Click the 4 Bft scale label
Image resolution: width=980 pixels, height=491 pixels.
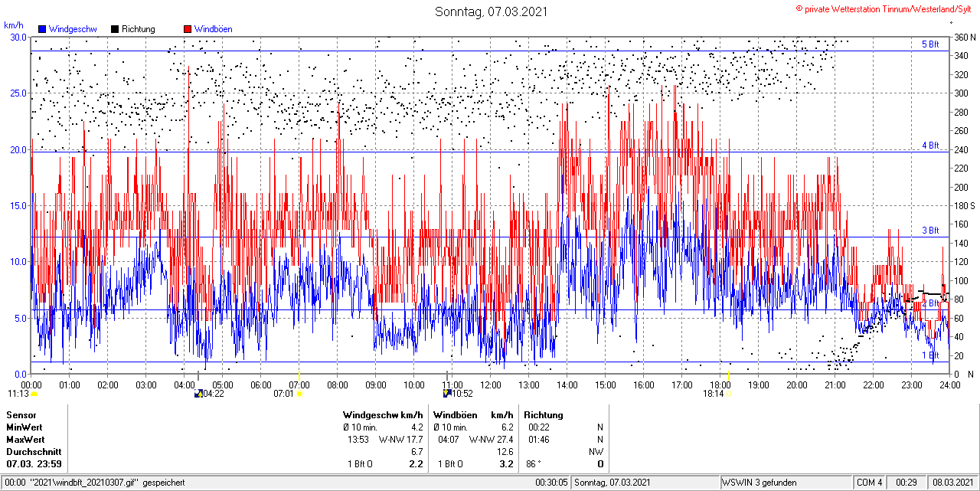click(930, 145)
